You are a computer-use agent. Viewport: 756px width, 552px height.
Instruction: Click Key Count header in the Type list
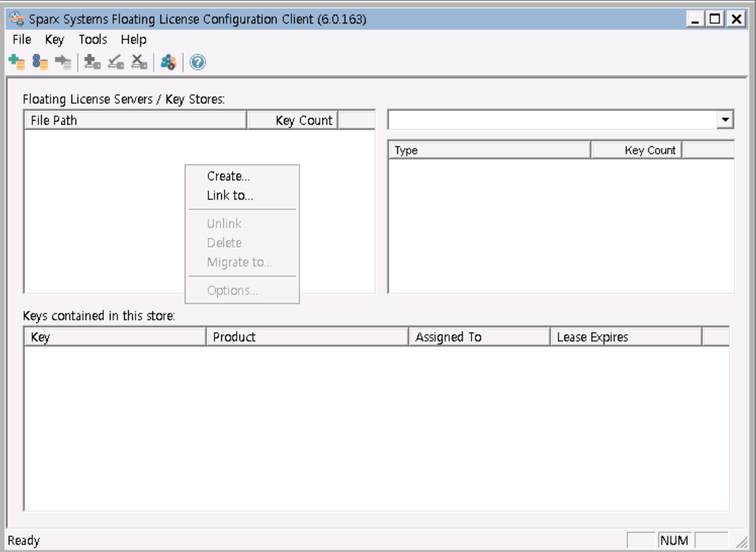click(x=636, y=150)
